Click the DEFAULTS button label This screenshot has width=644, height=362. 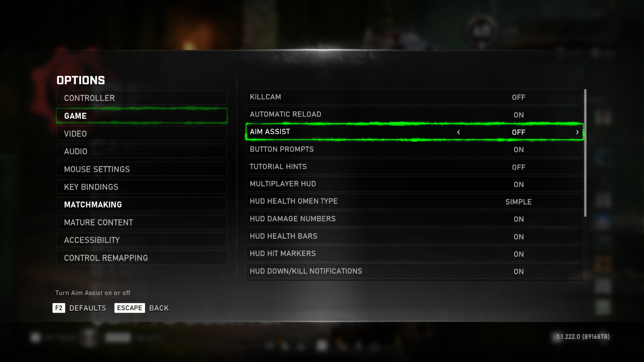click(88, 308)
